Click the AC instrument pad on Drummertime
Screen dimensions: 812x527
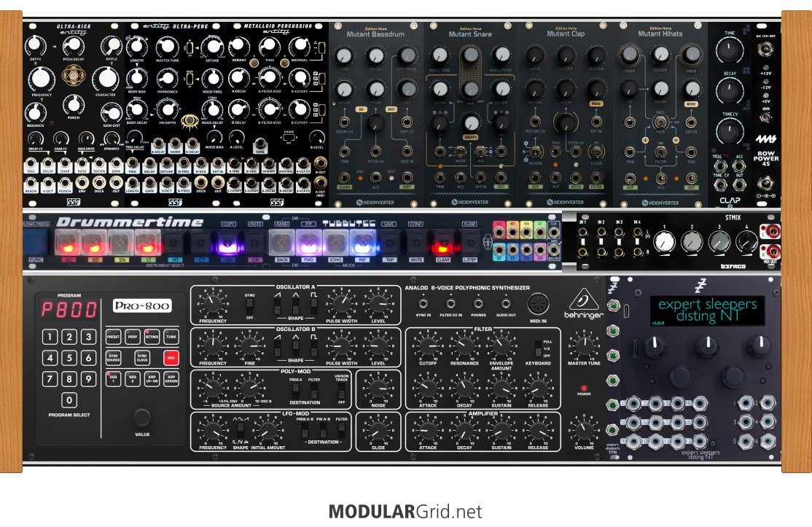pyautogui.click(x=67, y=242)
